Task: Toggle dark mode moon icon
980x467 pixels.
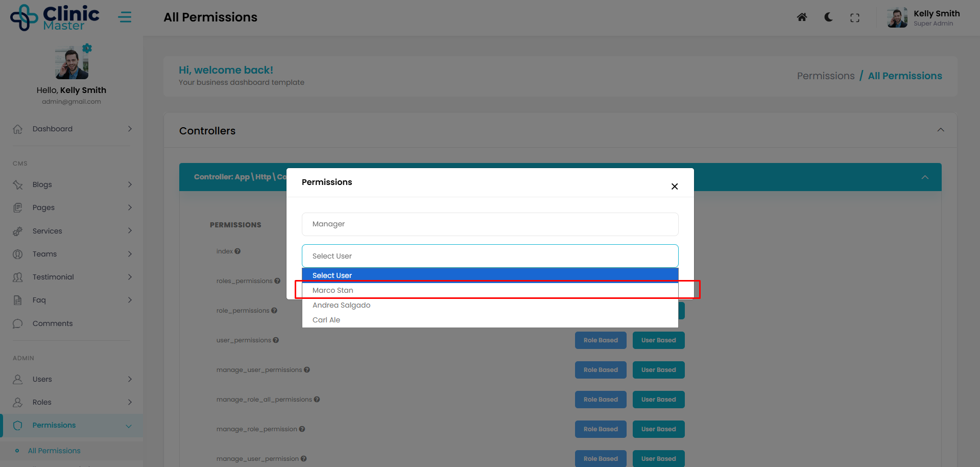Action: [x=828, y=17]
